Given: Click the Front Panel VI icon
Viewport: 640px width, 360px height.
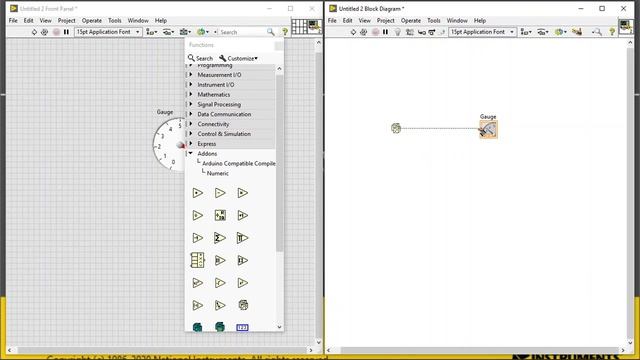Looking at the screenshot, I should (315, 27).
